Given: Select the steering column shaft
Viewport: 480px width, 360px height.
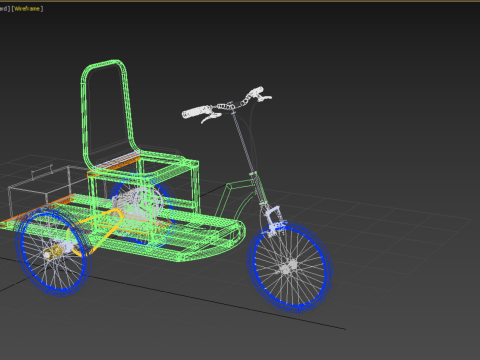Looking at the screenshot, I should point(243,143).
